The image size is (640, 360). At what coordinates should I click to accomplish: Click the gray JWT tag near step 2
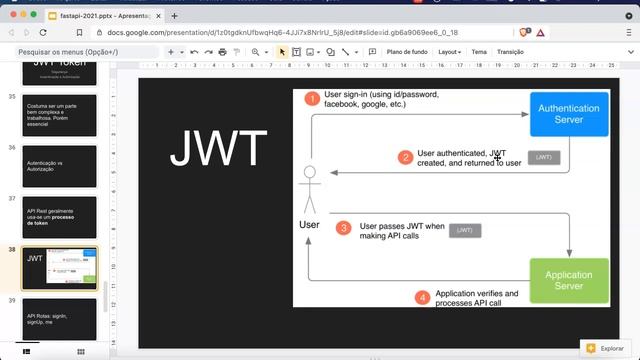tap(544, 158)
